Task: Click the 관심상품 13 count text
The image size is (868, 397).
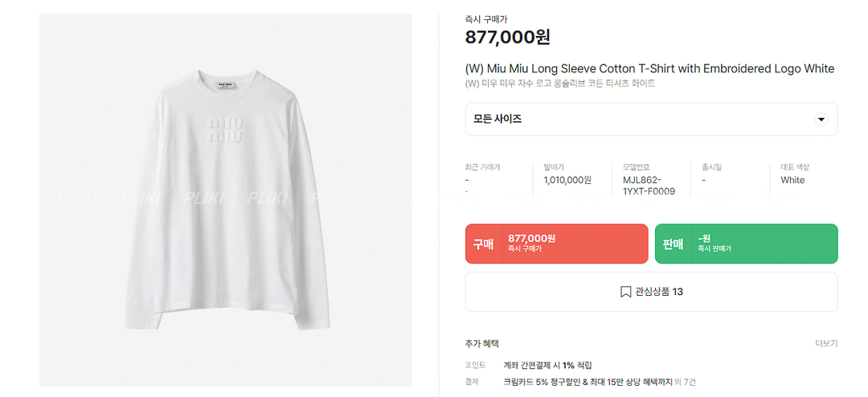Action: (659, 292)
